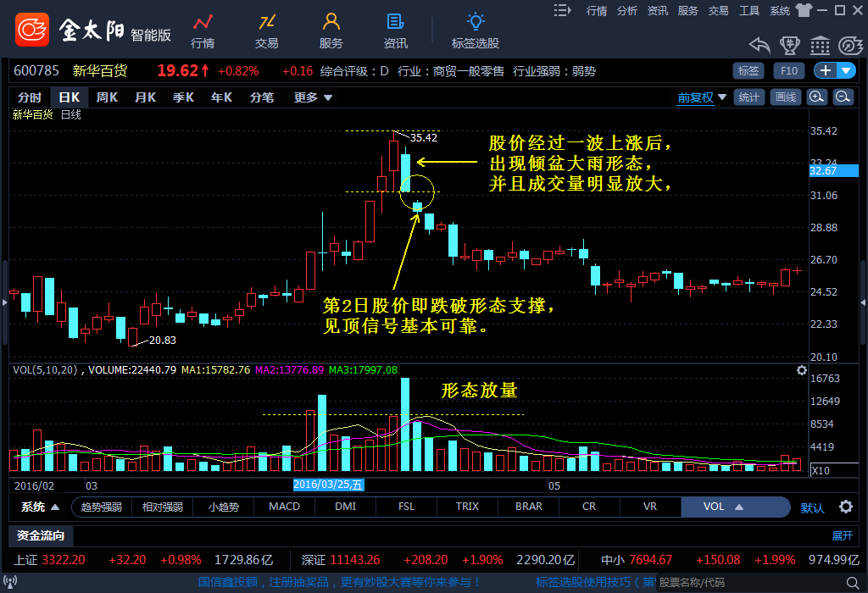The image size is (868, 593).
Task: Click the 标签选股使用技巧 link
Action: pyautogui.click(x=594, y=582)
